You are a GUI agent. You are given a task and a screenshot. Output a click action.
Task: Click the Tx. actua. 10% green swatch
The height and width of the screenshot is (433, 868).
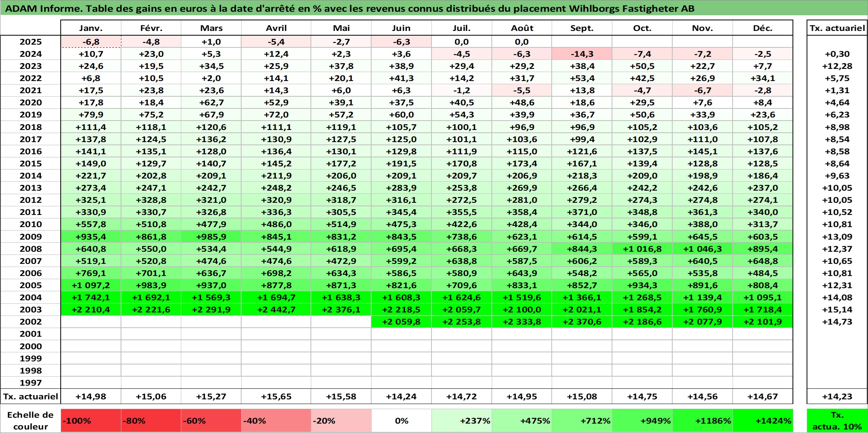(837, 421)
